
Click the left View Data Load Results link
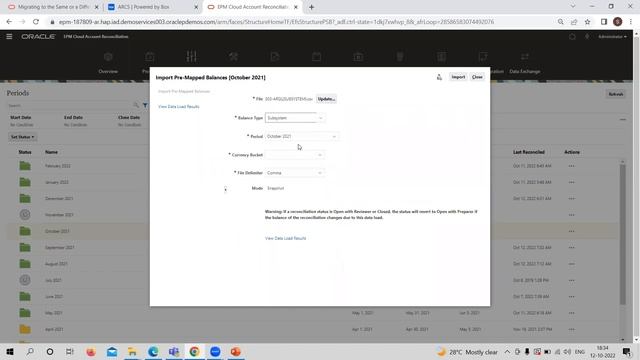coord(179,107)
